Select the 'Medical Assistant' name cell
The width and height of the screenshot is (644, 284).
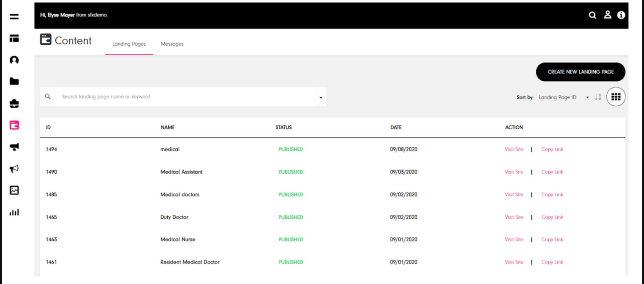pyautogui.click(x=181, y=172)
